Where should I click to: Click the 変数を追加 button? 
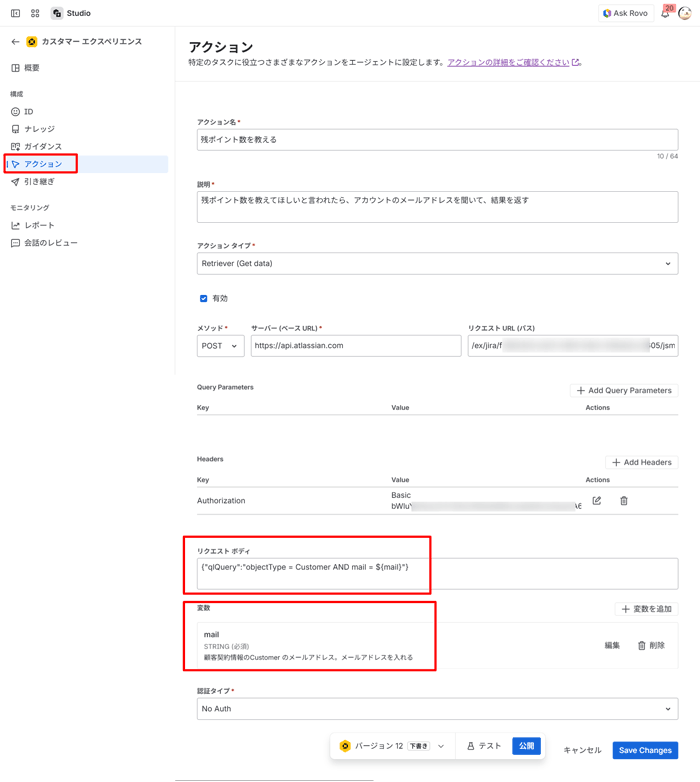tap(646, 609)
